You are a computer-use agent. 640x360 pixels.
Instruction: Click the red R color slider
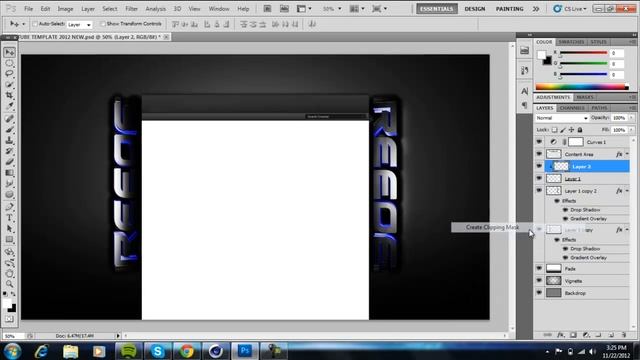583,53
